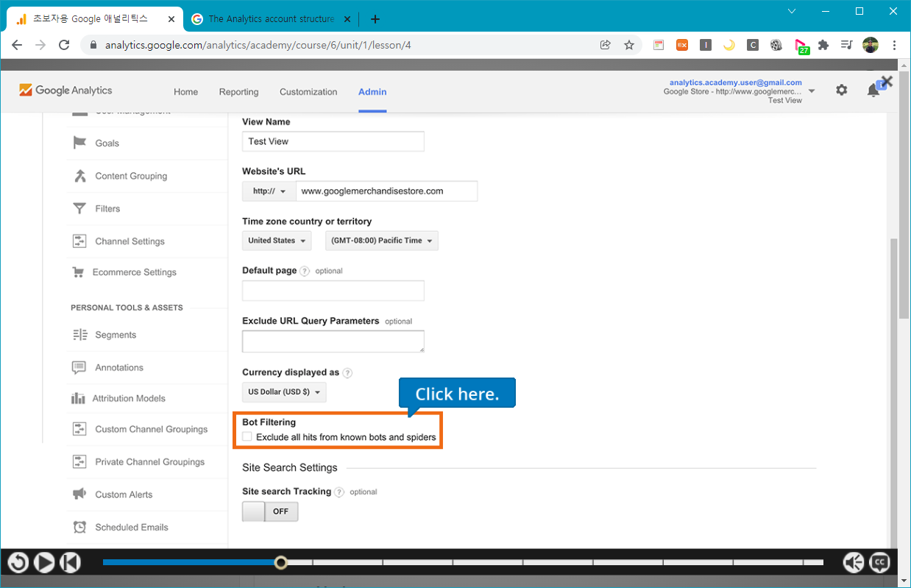911x588 pixels.
Task: Open the (GMT-08:00) Pacific Time dropdown
Action: tap(382, 241)
